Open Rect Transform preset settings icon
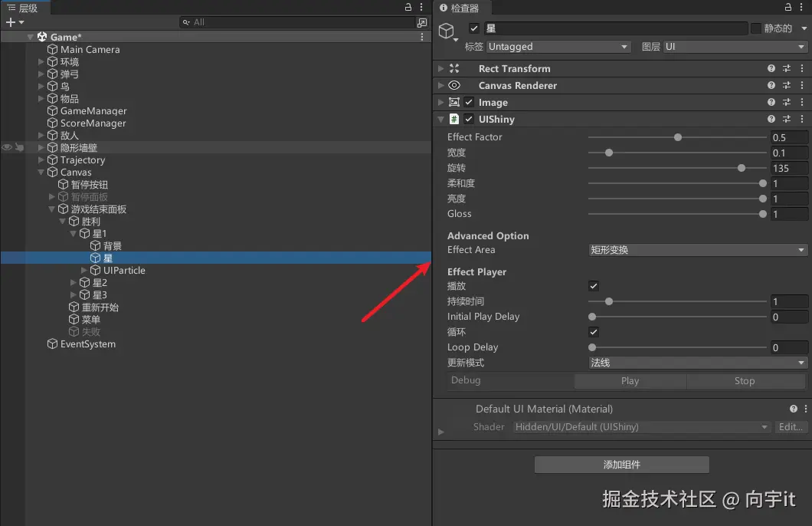 (x=787, y=68)
